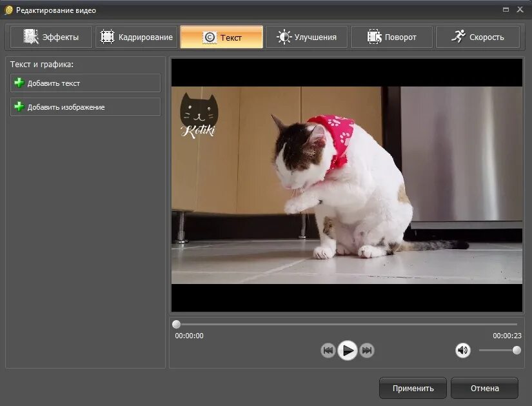Skip forward with the next button

367,350
